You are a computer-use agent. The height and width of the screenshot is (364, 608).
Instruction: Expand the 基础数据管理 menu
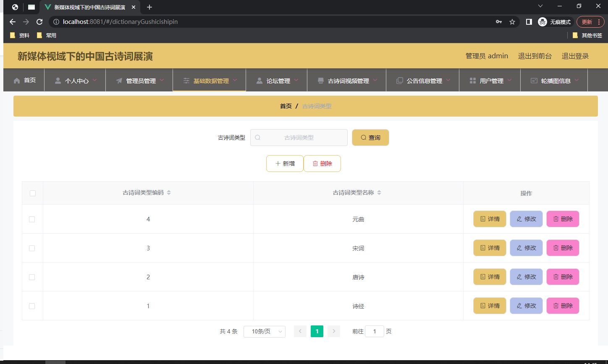tap(209, 81)
